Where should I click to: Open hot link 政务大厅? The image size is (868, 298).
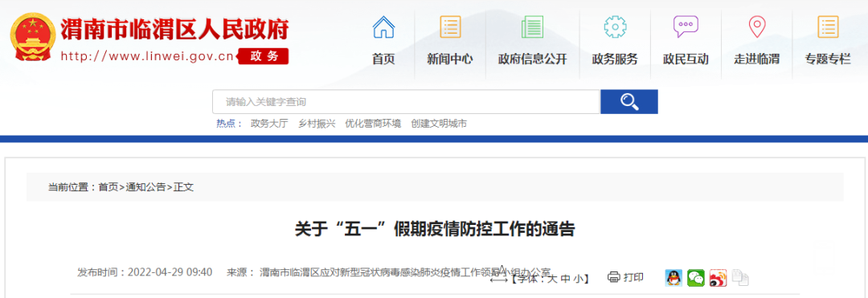tap(269, 124)
